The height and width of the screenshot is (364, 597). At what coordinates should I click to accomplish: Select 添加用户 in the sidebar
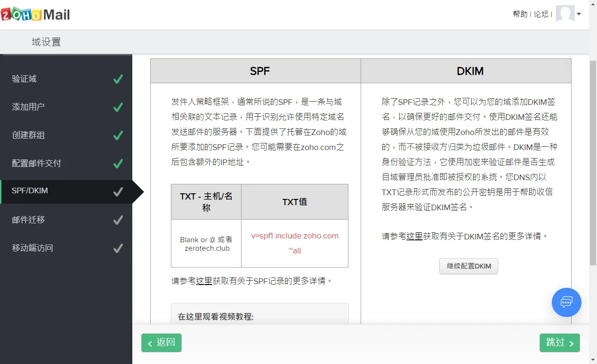[x=66, y=107]
